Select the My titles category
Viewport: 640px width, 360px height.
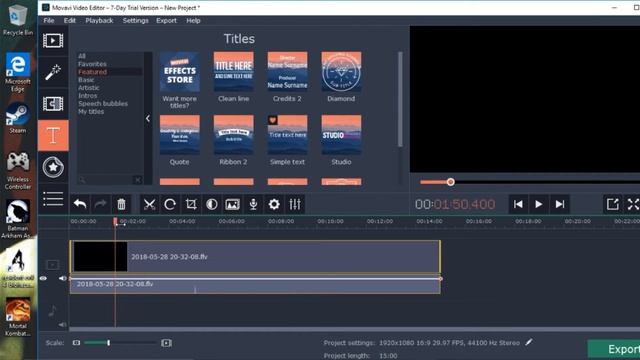[91, 111]
